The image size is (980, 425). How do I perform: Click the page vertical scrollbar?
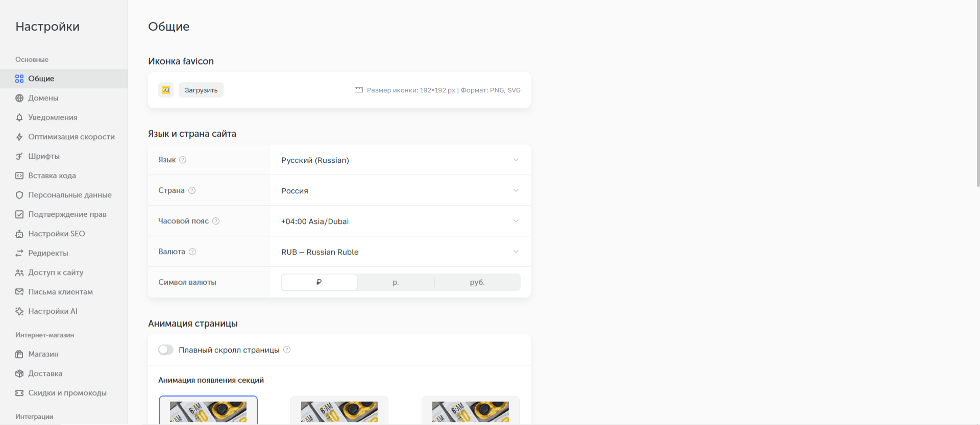click(977, 93)
